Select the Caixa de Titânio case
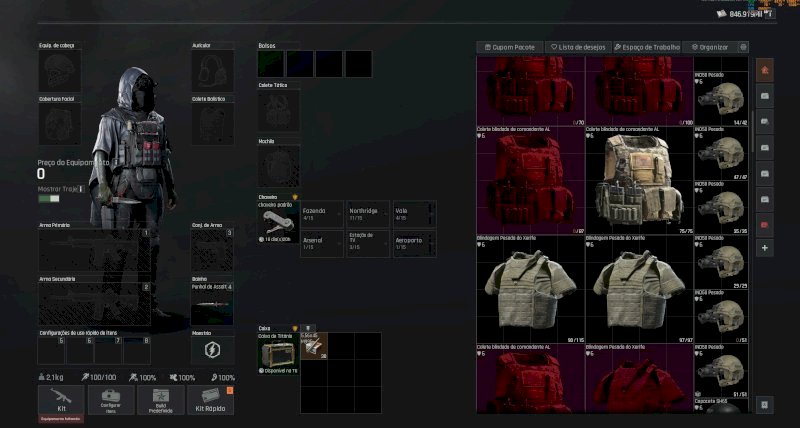 (279, 354)
